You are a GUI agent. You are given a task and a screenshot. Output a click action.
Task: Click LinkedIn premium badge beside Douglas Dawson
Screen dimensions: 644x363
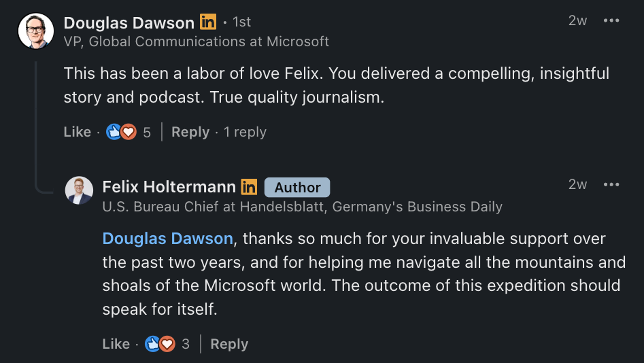(208, 22)
